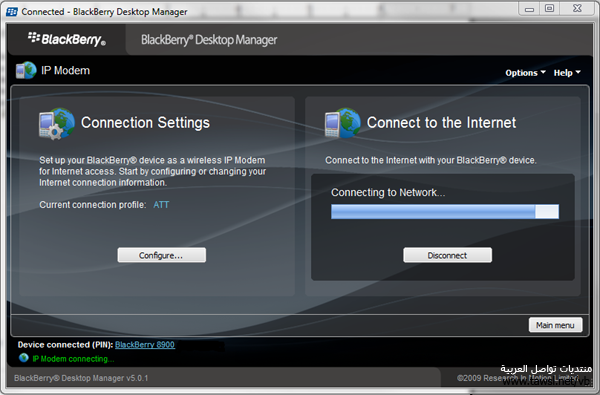The image size is (600, 395).
Task: Click the 'Connection Settings' heading
Action: (145, 123)
